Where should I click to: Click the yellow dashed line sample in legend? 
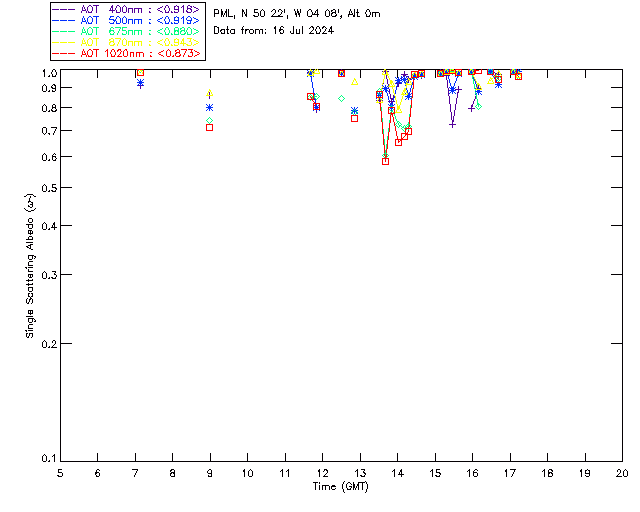tap(64, 42)
